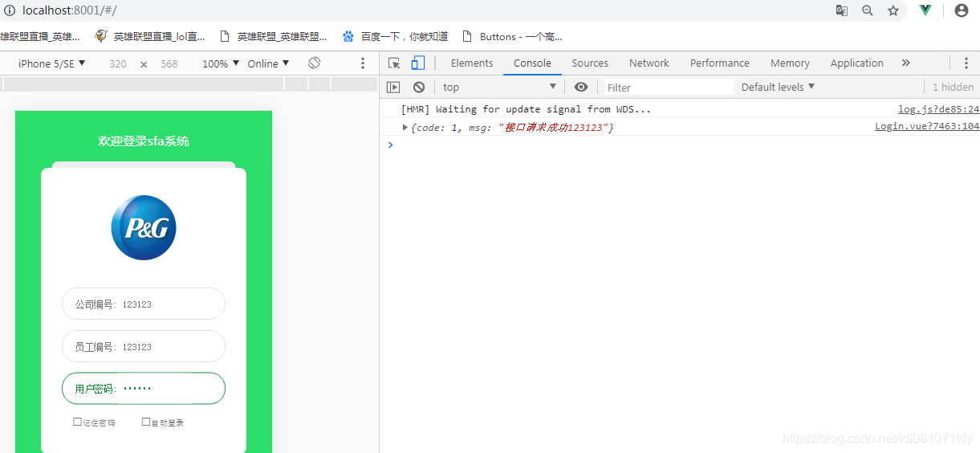Switch to the Memory tab
This screenshot has width=980, height=453.
click(x=790, y=63)
